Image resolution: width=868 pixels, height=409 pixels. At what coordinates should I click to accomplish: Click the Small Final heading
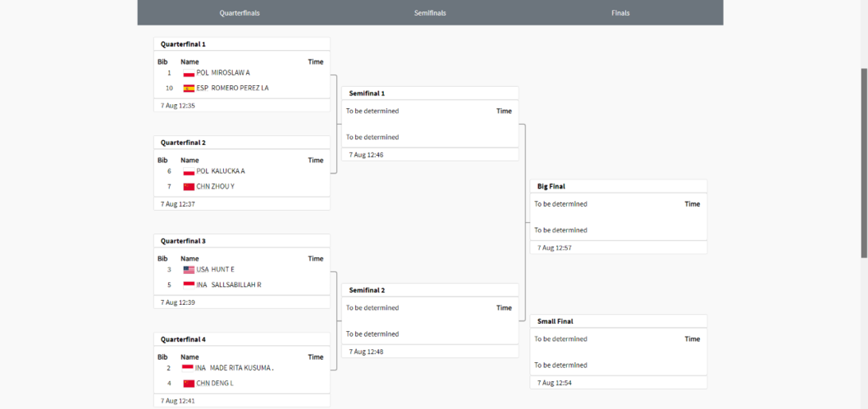pyautogui.click(x=554, y=321)
